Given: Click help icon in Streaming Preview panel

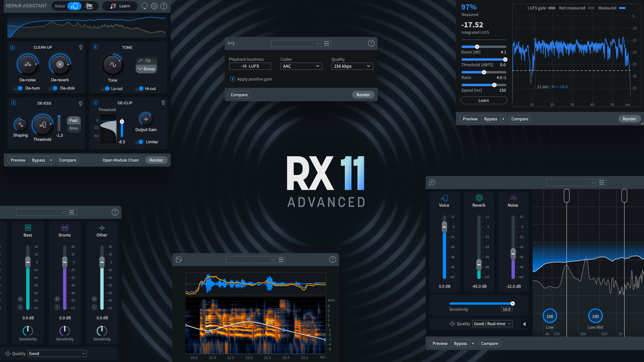Looking at the screenshot, I should coord(371,43).
